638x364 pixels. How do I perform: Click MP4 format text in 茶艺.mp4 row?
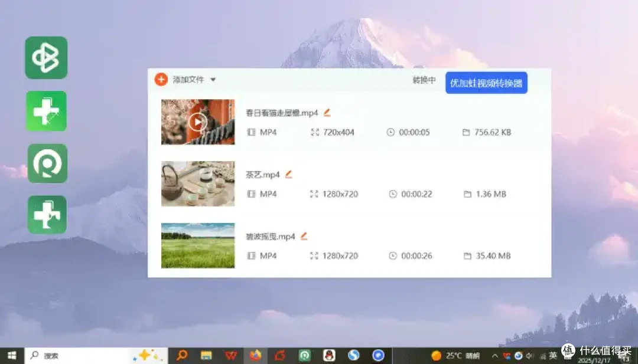268,194
